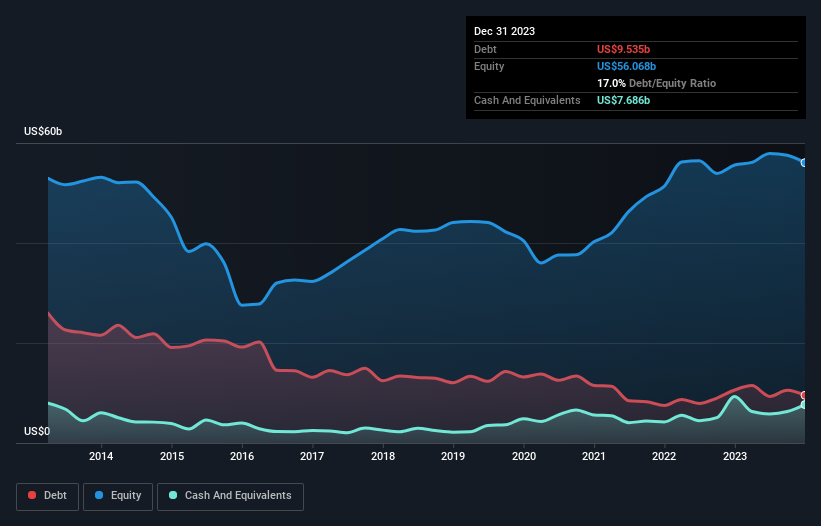Click the 2021 x-axis label

594,456
